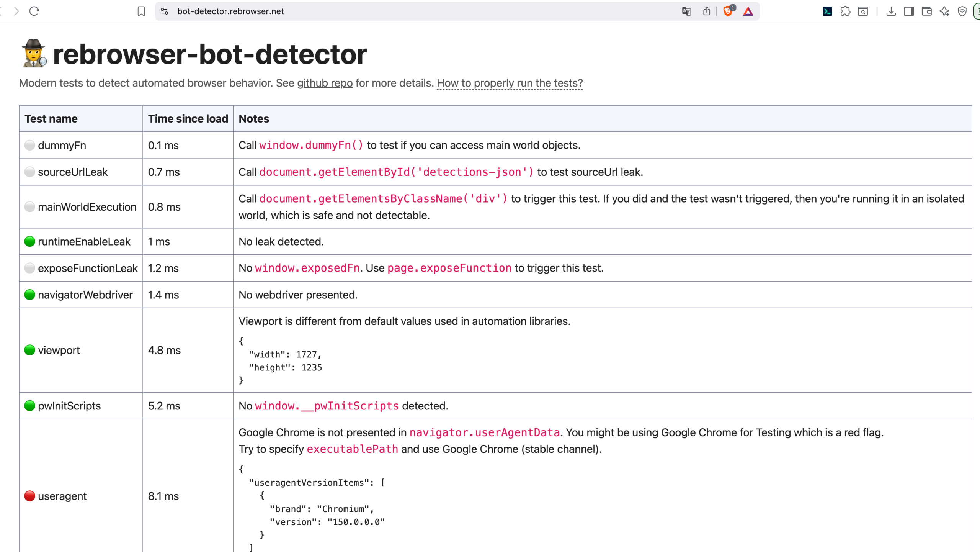Click the useragent test name

62,496
